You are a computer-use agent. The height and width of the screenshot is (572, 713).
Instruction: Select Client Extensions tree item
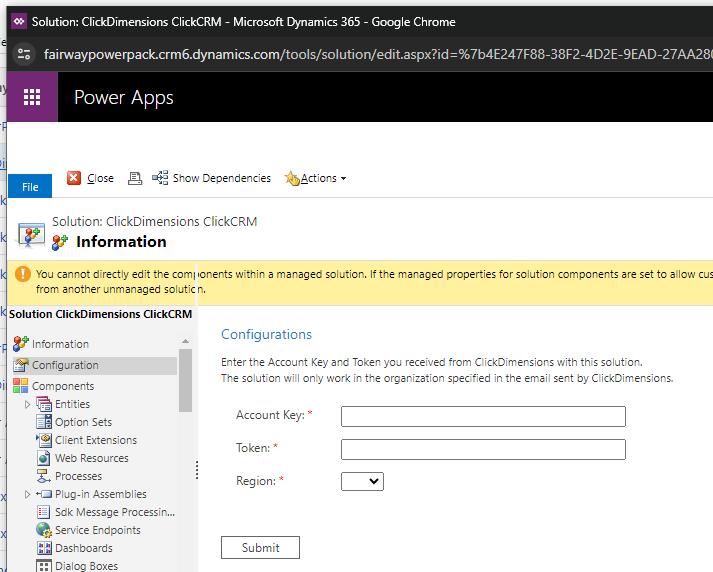click(x=96, y=440)
